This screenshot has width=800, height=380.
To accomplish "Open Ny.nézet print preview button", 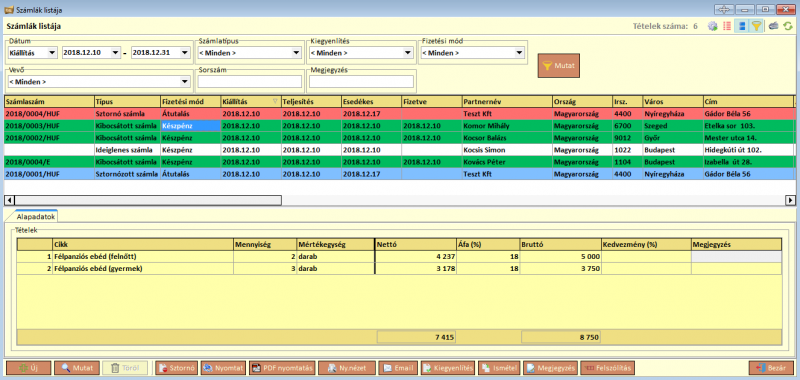I will coord(347,368).
